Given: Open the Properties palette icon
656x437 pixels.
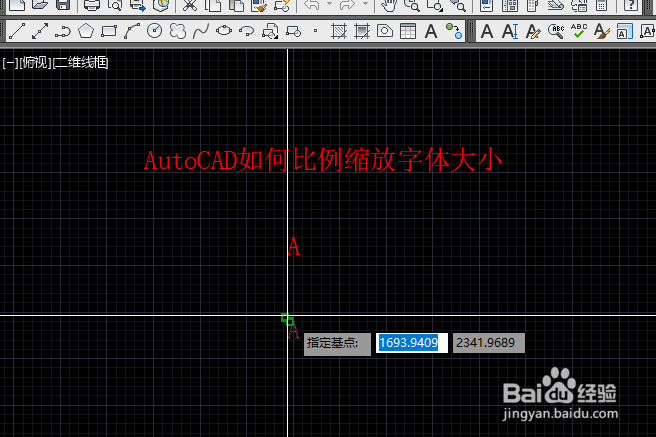Looking at the screenshot, I should pos(487,5).
